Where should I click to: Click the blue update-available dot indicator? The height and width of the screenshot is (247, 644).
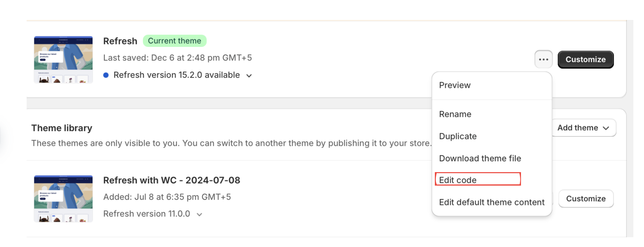106,75
